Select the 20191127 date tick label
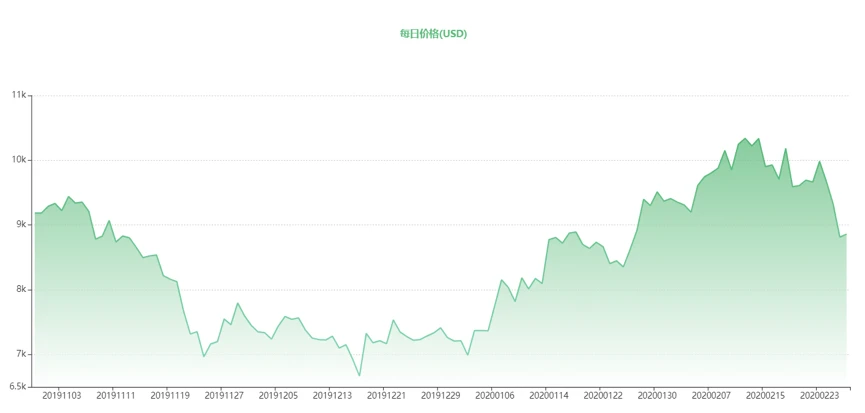 tap(224, 396)
